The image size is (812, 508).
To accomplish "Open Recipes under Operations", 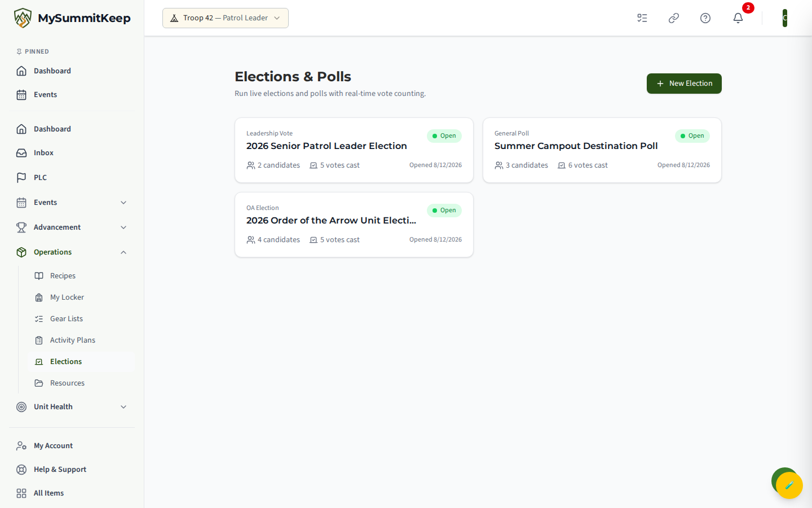I will click(x=81, y=276).
